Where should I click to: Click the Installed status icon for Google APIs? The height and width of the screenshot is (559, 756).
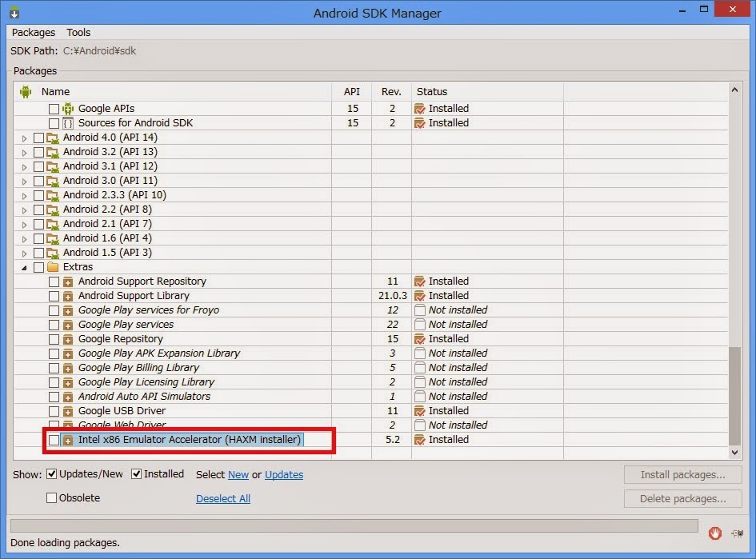point(419,109)
